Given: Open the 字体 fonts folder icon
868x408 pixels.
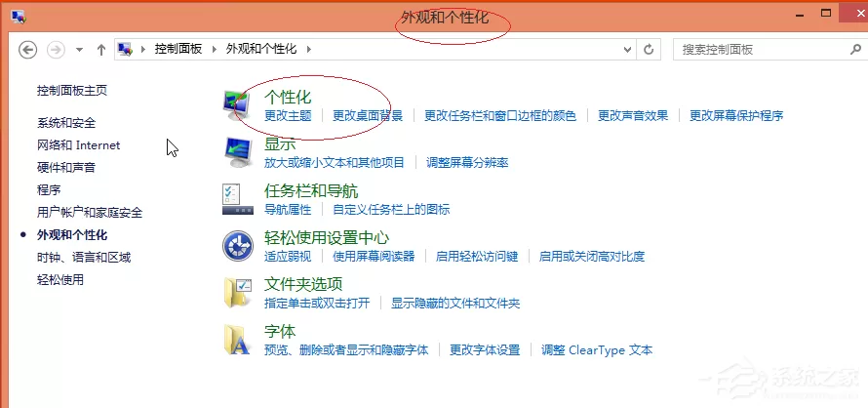Looking at the screenshot, I should click(238, 340).
